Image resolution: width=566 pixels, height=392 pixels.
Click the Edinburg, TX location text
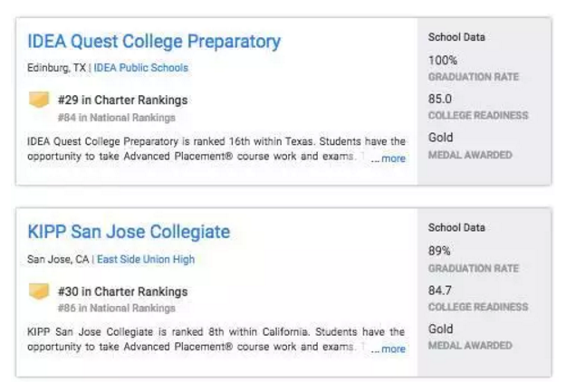click(x=56, y=68)
